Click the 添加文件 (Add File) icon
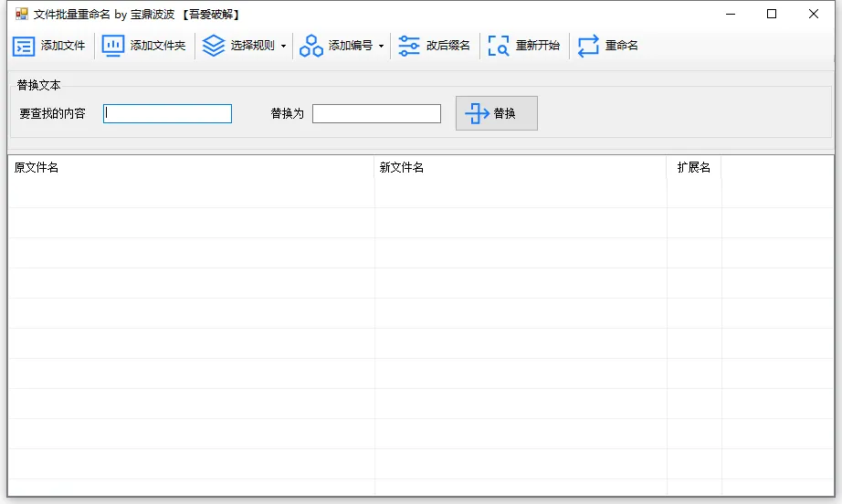The width and height of the screenshot is (842, 504). click(24, 47)
